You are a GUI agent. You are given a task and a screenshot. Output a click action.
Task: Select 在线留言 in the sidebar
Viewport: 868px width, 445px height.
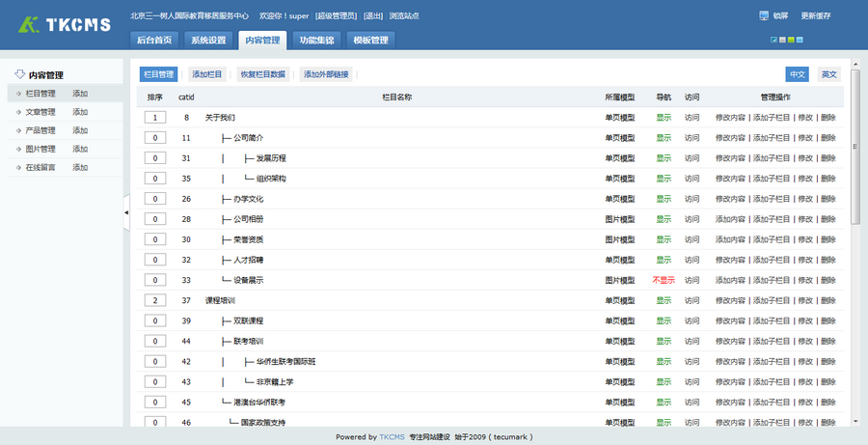(41, 167)
